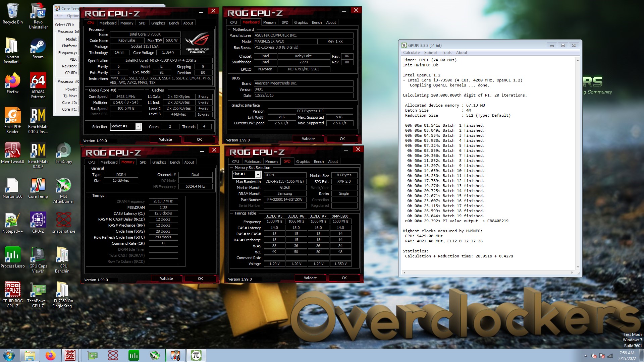
Task: Click Part Number F4-3200C14-8GTZKW field
Action: tap(285, 200)
